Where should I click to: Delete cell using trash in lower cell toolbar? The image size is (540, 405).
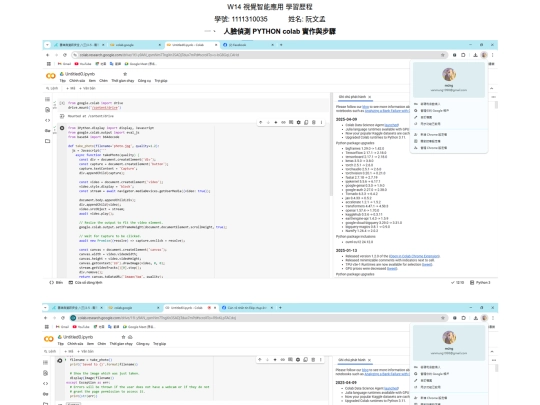313,360
